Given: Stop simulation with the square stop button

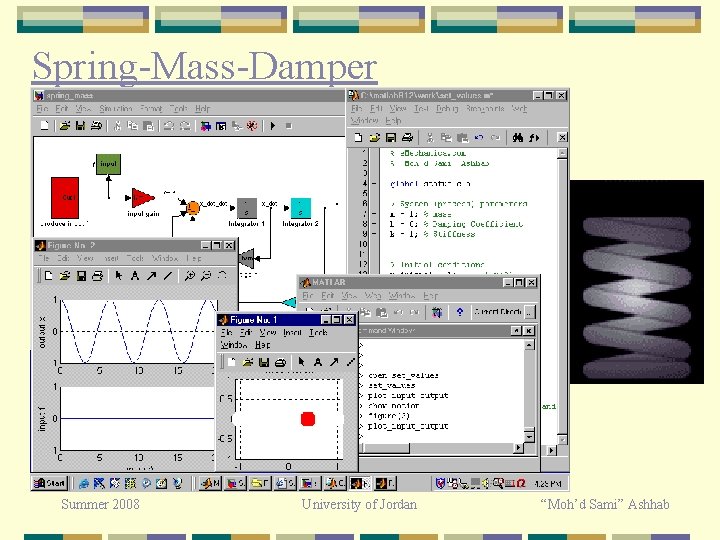Looking at the screenshot, I should coord(288,125).
